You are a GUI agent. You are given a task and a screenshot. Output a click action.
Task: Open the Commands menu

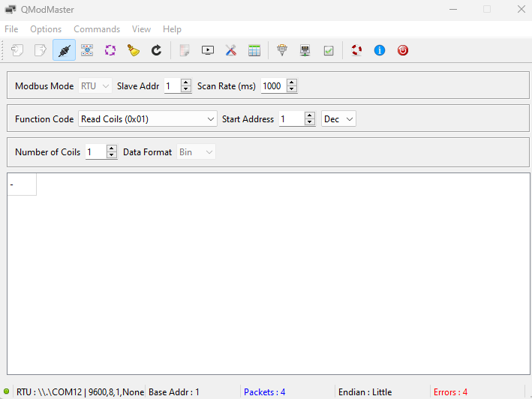97,29
